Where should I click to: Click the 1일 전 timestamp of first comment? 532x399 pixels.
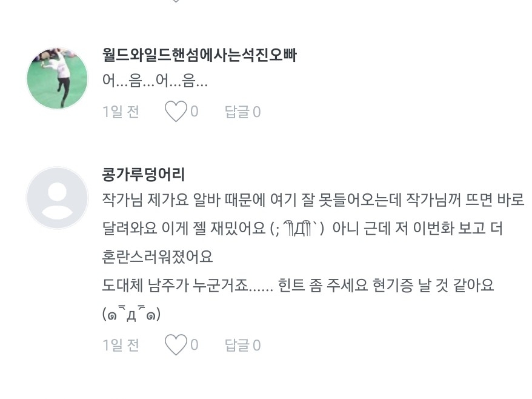121,112
